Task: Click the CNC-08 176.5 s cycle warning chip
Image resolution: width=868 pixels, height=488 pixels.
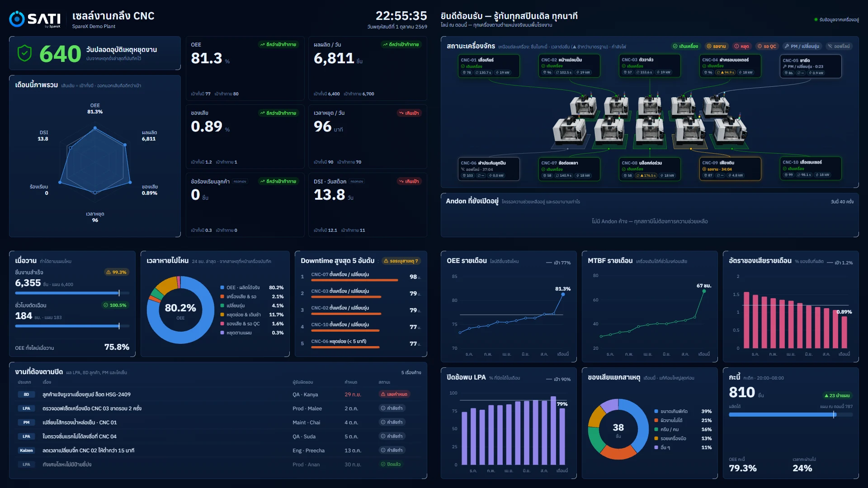Action: (646, 176)
